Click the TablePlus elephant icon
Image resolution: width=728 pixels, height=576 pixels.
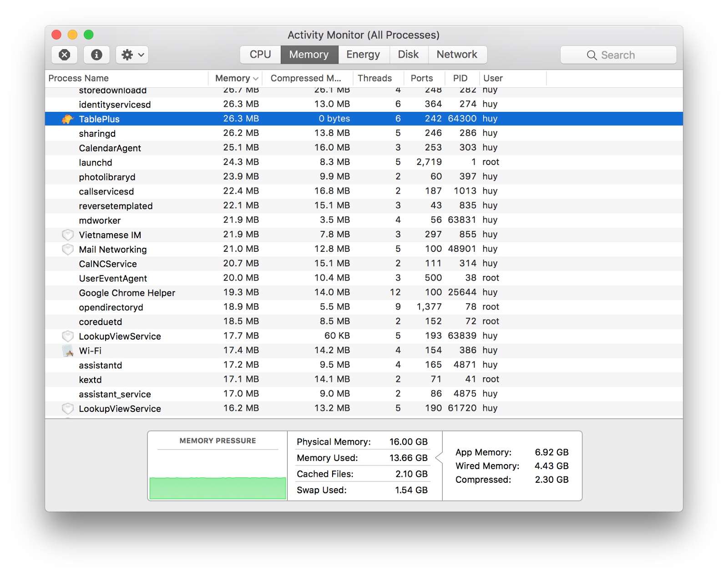[68, 119]
